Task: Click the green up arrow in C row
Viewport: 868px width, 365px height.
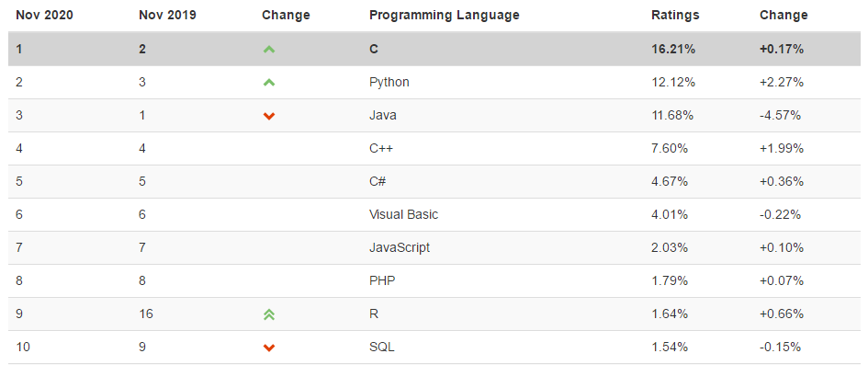Action: tap(269, 50)
